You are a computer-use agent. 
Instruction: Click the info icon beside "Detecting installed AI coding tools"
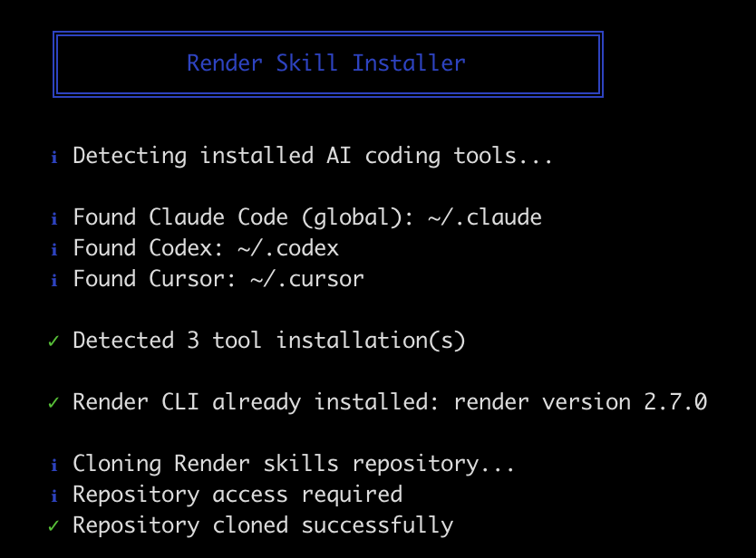(53, 156)
